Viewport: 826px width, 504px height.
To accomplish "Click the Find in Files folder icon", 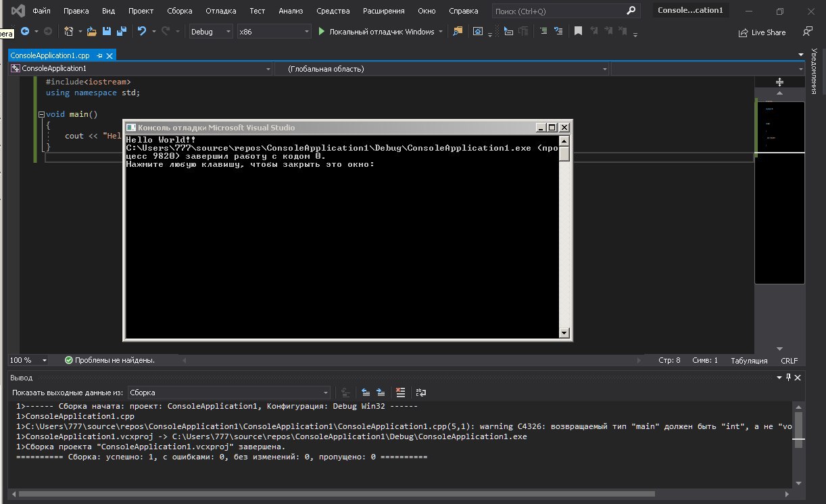I will [458, 31].
